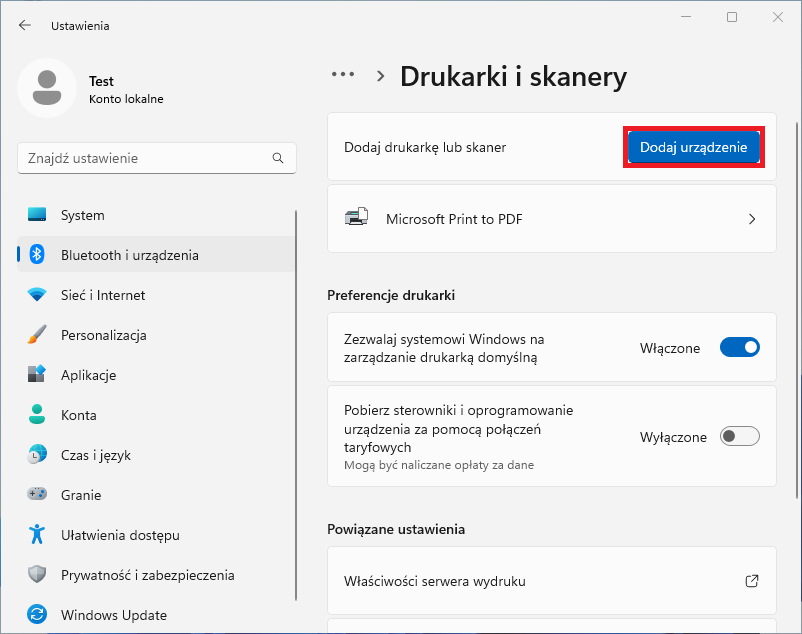Click the Windows Update sync icon
The image size is (802, 634).
point(37,614)
